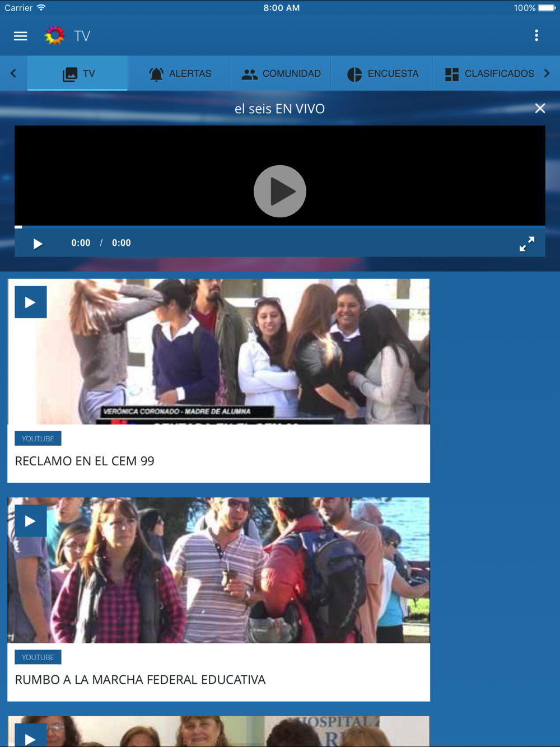Close the el seis EN VIVO player
Image resolution: width=560 pixels, height=747 pixels.
(540, 108)
